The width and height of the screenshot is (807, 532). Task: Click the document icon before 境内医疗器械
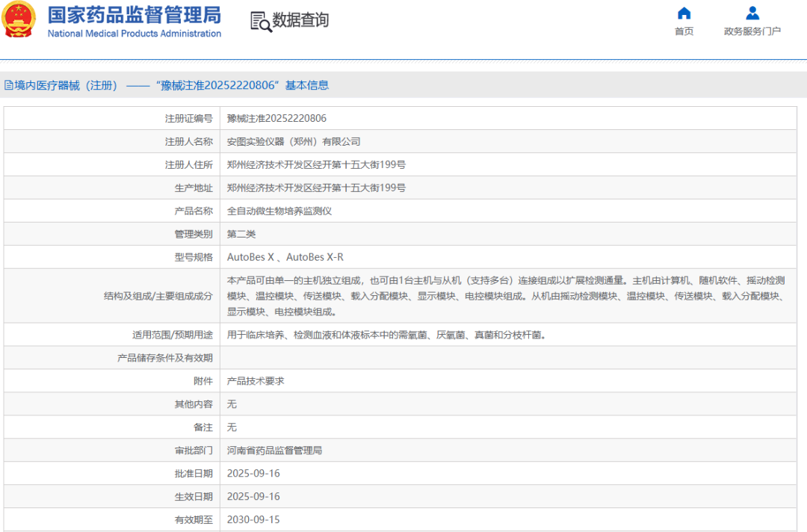click(8, 85)
